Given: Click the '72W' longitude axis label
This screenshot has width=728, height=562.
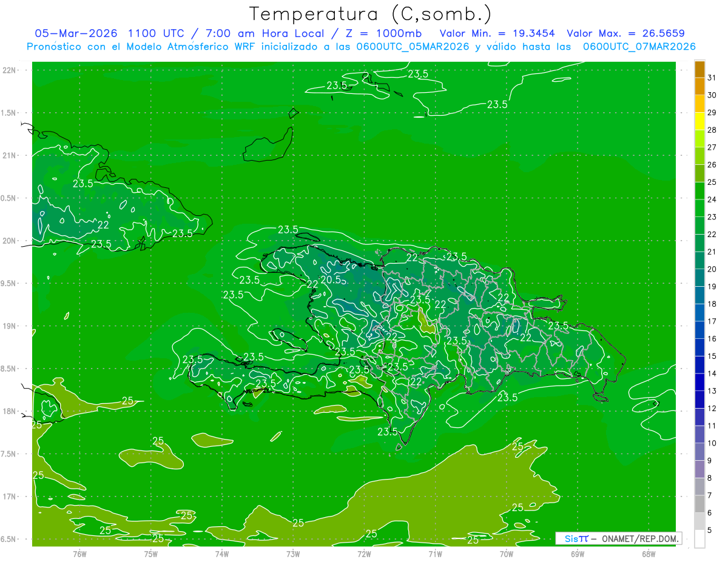Looking at the screenshot, I should 364,554.
